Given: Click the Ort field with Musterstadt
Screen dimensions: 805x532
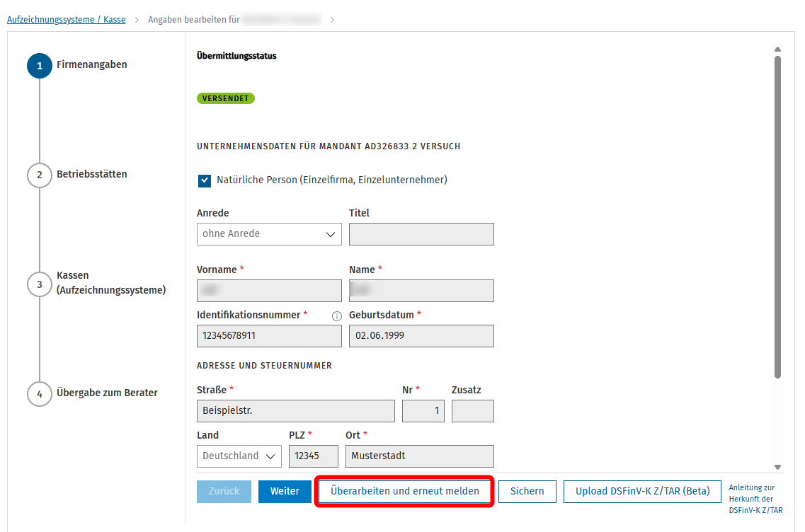Looking at the screenshot, I should click(420, 456).
